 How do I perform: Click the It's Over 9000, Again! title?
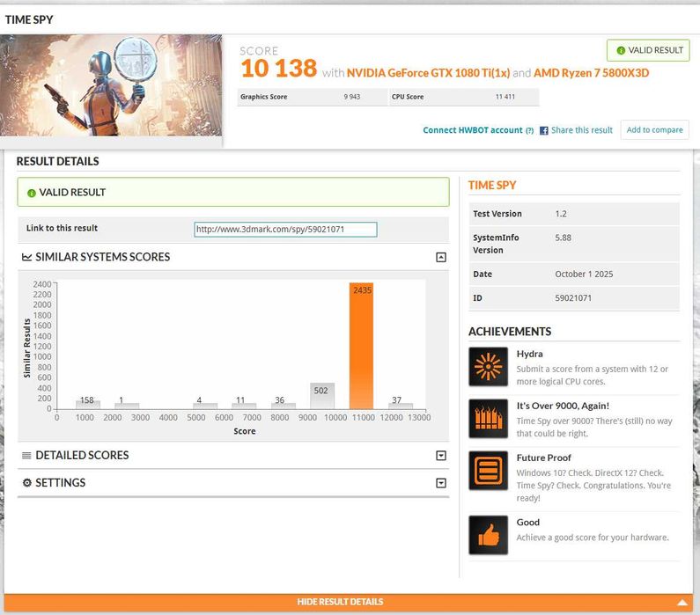tap(563, 406)
